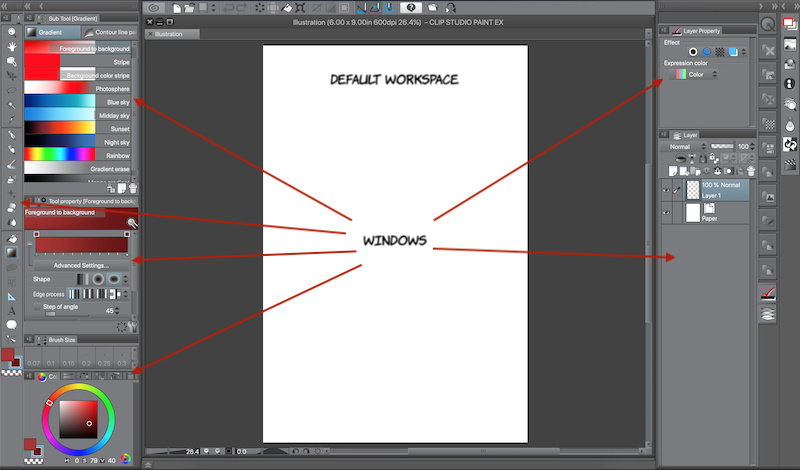Click the Scale/Rotate transform icon
Viewport: 800px width, 470px height.
(301, 8)
